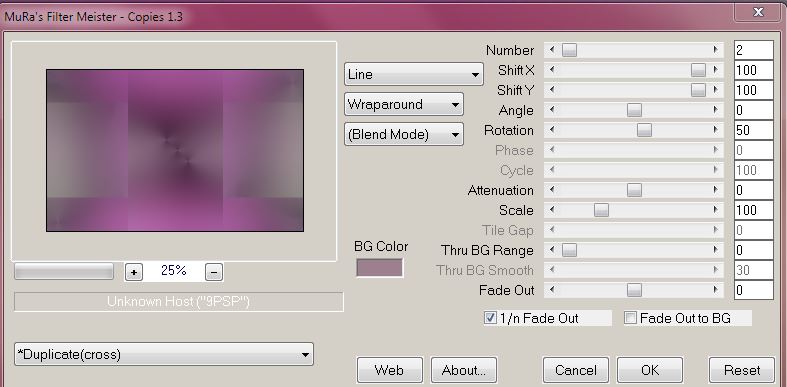Viewport: 787px width, 387px height.
Task: Click the Scale slider right arrow
Action: click(715, 210)
